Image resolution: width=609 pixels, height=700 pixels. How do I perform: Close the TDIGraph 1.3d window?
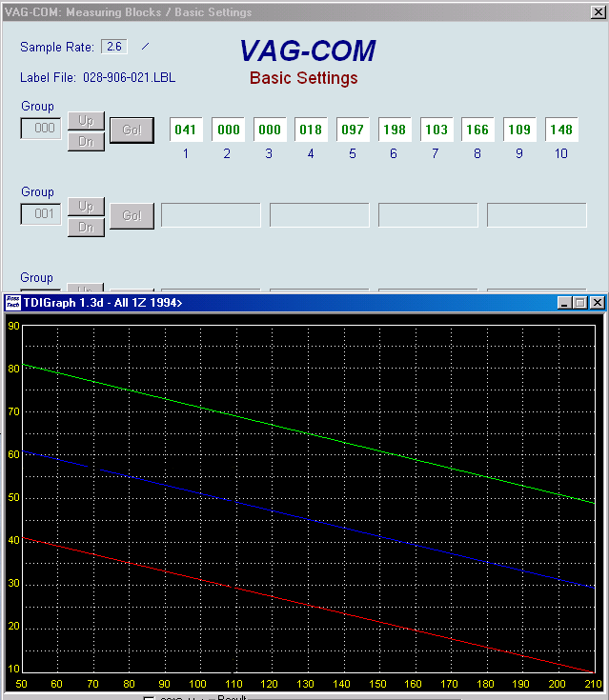click(x=598, y=303)
